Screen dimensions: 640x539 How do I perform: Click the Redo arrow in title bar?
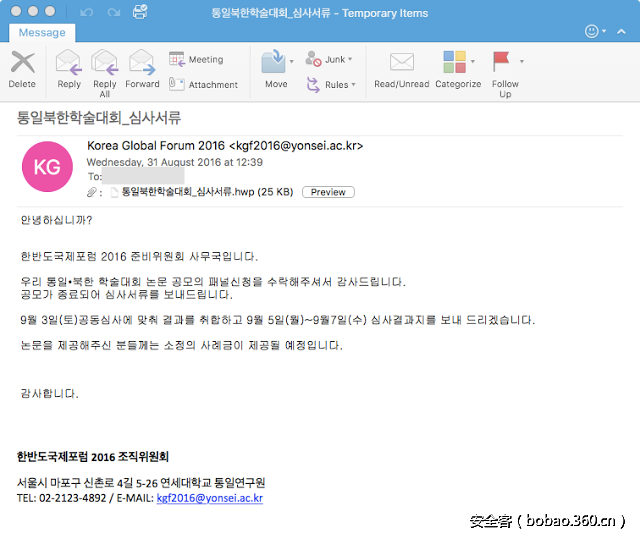pos(112,13)
